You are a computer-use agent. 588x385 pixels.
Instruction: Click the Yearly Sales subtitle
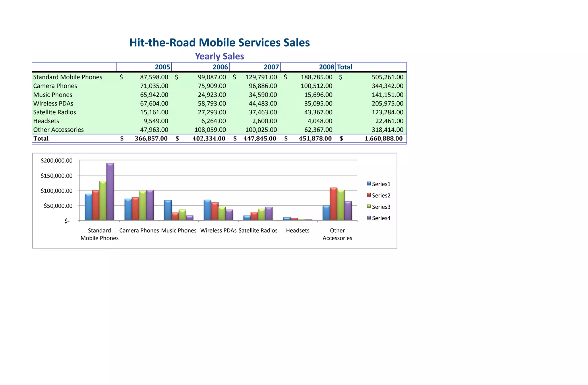click(219, 56)
